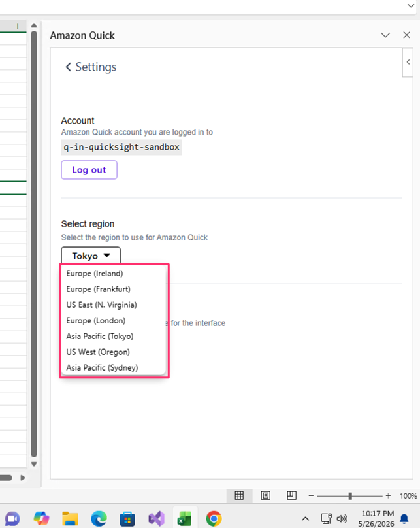Click the volume speaker tray icon
The width and height of the screenshot is (420, 528).
pyautogui.click(x=342, y=519)
